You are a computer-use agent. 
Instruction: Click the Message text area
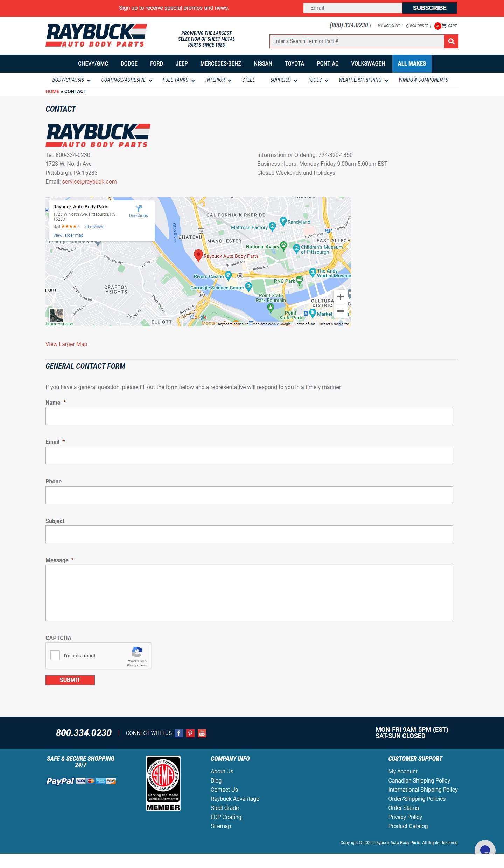[x=249, y=593]
